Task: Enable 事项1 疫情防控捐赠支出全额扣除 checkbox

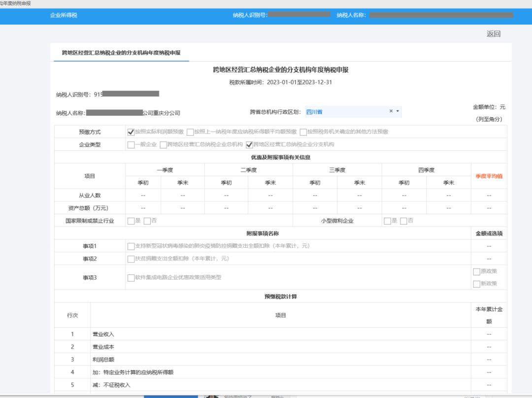Action: pos(131,246)
